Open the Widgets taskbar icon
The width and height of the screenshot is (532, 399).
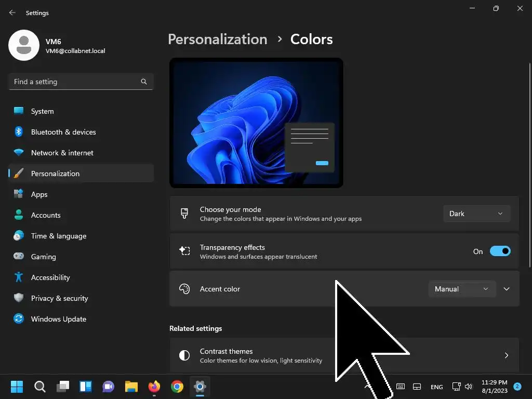click(86, 387)
